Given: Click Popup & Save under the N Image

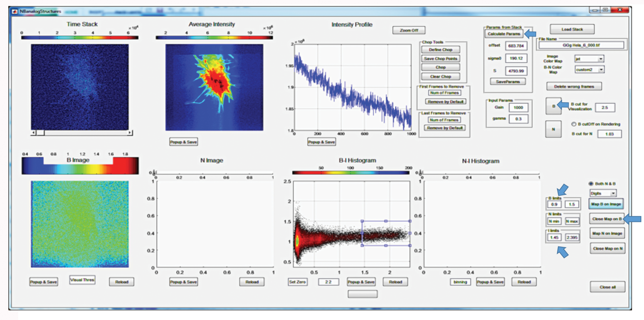Looking at the screenshot, I should point(183,282).
